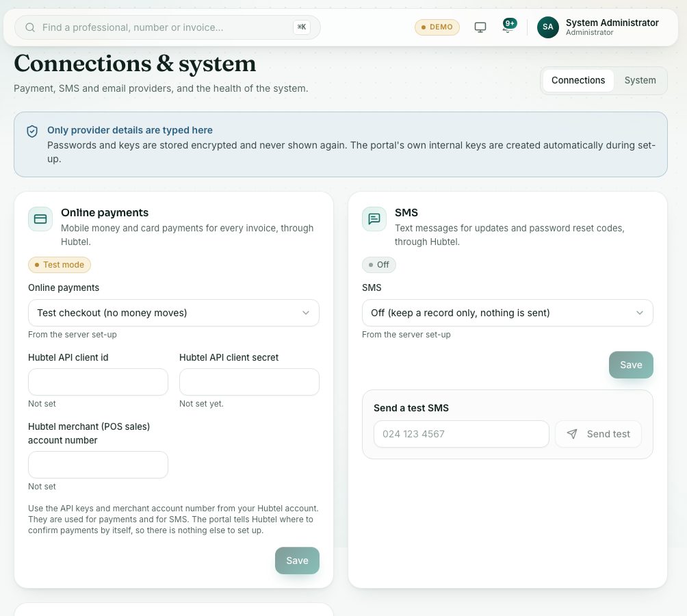This screenshot has height=616, width=687.
Task: Click the "Connections & system" page title
Action: click(135, 64)
